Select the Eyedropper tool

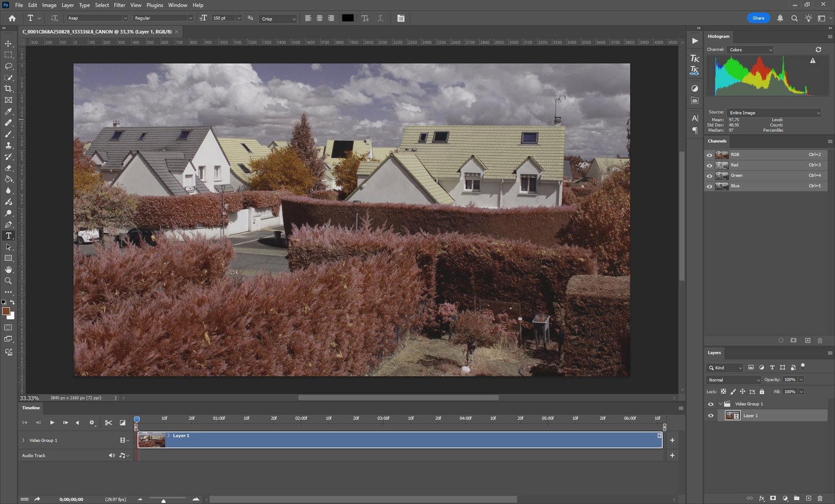(8, 111)
